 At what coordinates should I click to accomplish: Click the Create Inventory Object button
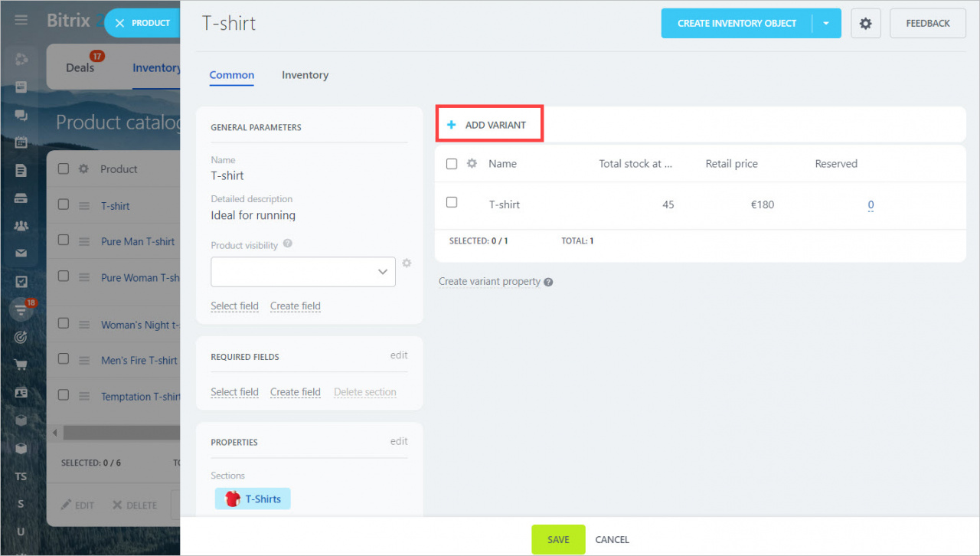pyautogui.click(x=737, y=24)
